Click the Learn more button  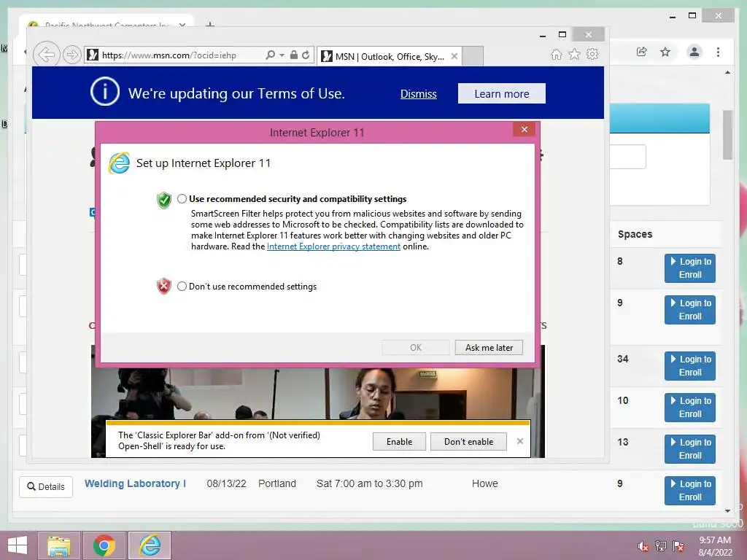pyautogui.click(x=502, y=94)
